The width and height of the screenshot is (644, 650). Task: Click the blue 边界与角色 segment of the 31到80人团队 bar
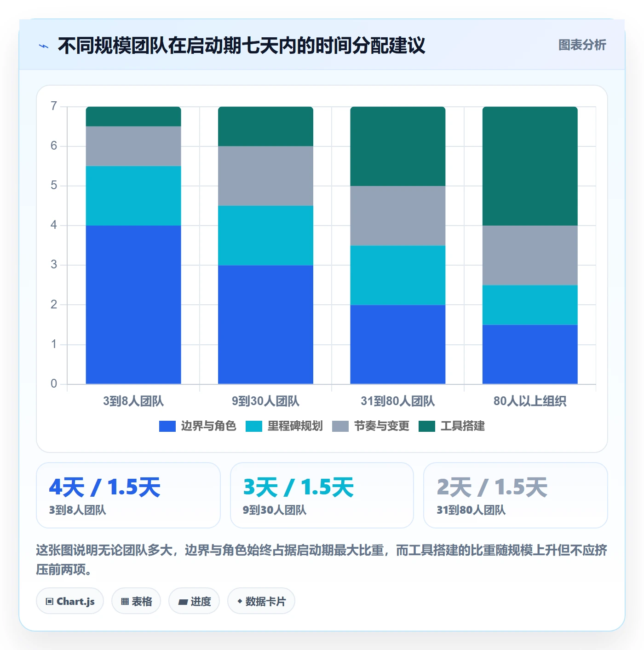pos(398,344)
